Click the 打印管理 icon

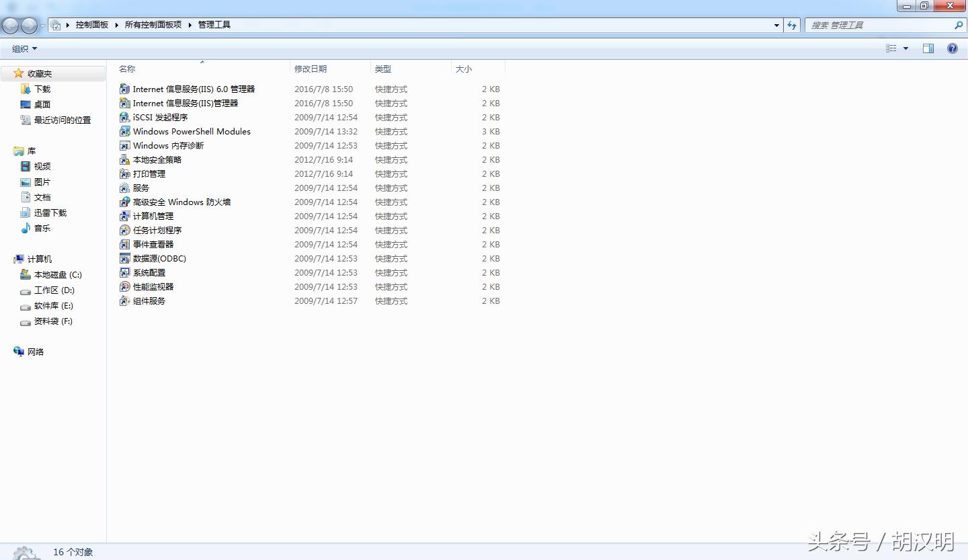pyautogui.click(x=124, y=173)
